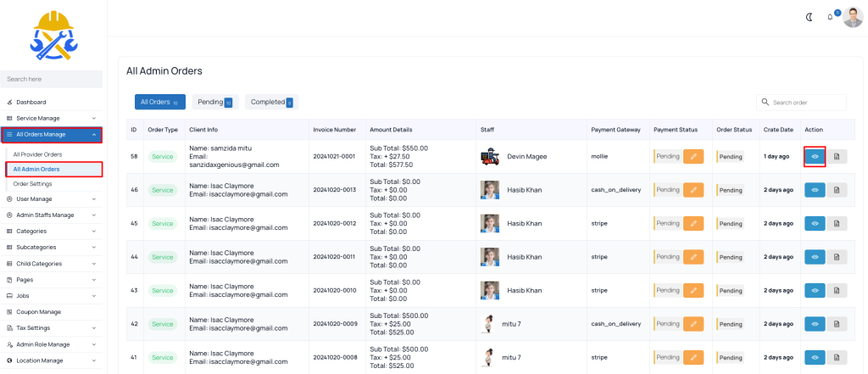Expand Tax Settings menu
The image size is (868, 374).
click(x=51, y=328)
